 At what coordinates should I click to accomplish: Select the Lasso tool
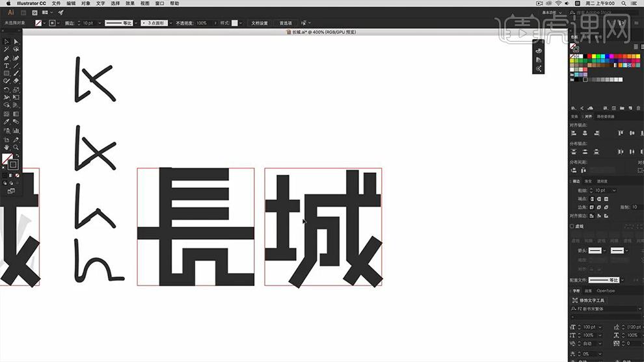coord(16,49)
